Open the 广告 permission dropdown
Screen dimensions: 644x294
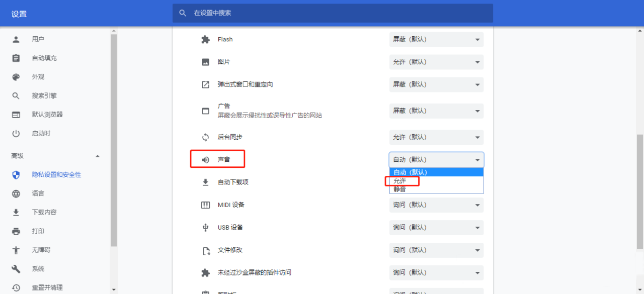[x=435, y=111]
